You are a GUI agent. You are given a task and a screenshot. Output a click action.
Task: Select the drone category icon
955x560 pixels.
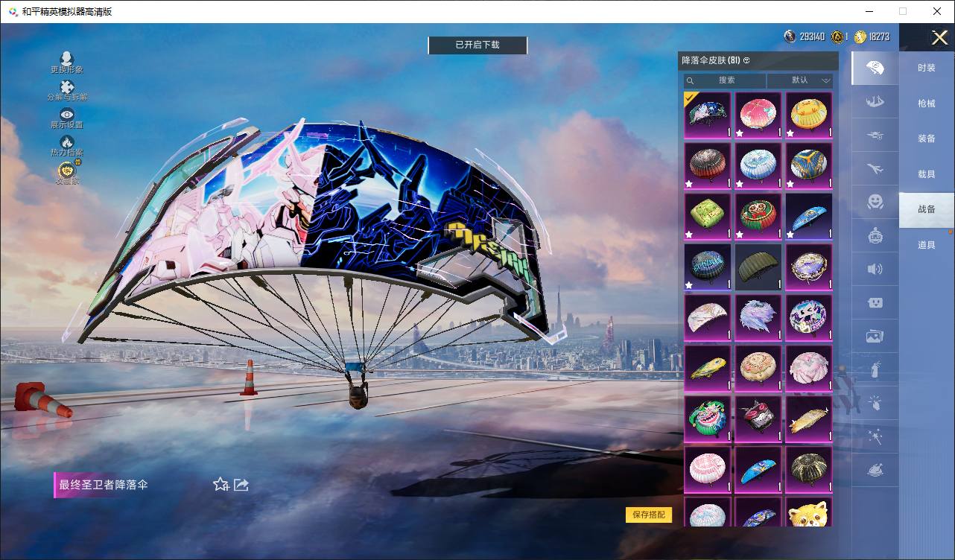875,135
